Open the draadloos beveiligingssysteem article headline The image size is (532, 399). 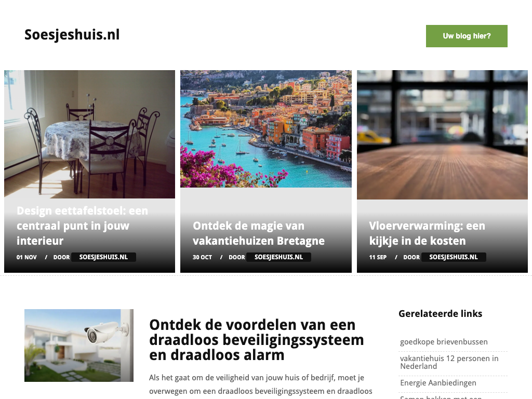[x=256, y=340]
